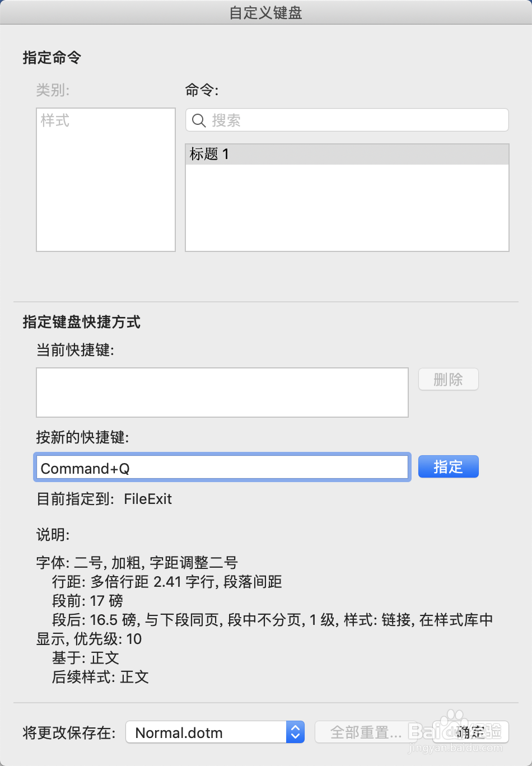Viewport: 532px width, 766px height.
Task: Click the 类别 label above category list
Action: click(53, 90)
